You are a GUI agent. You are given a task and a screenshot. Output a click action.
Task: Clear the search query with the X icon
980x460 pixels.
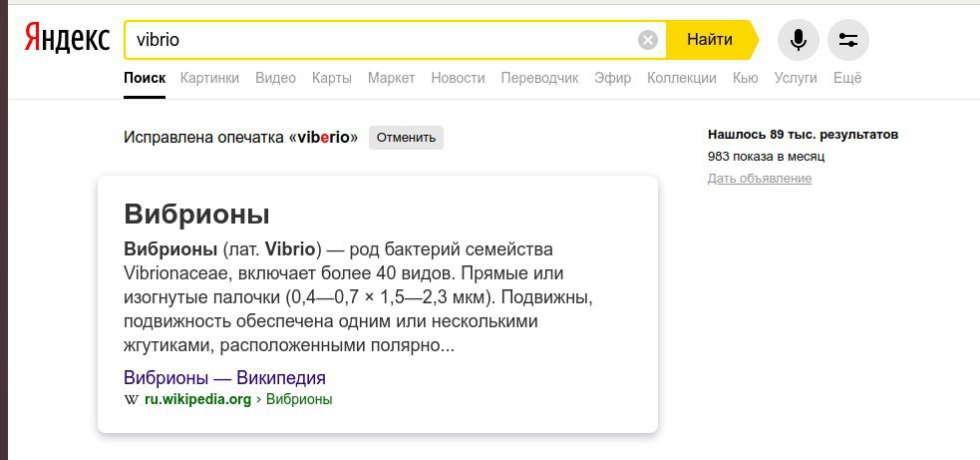pos(648,40)
